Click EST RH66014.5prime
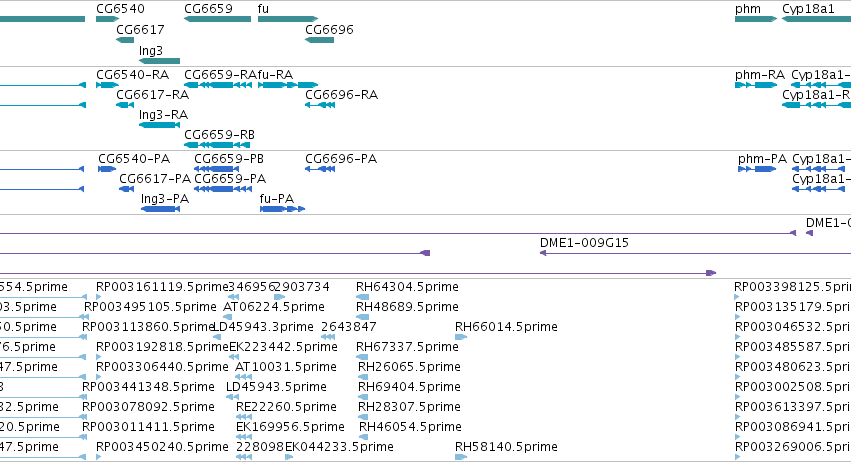The height and width of the screenshot is (462, 851). pos(506,327)
